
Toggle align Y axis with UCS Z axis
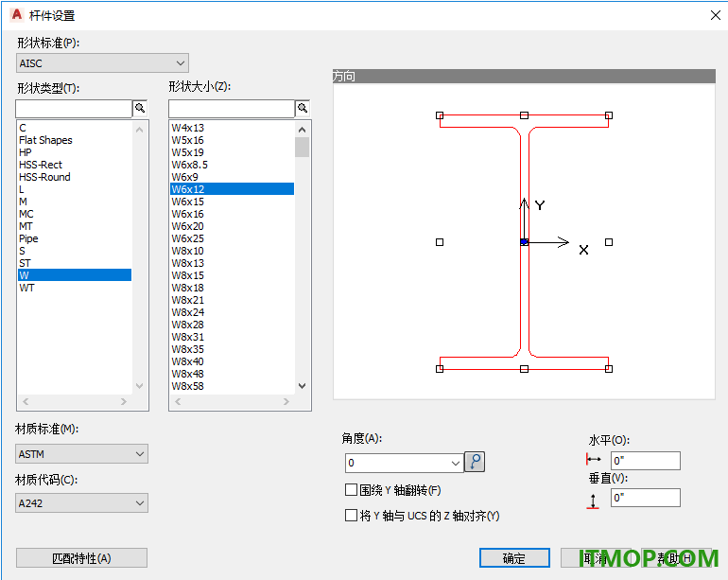click(351, 516)
